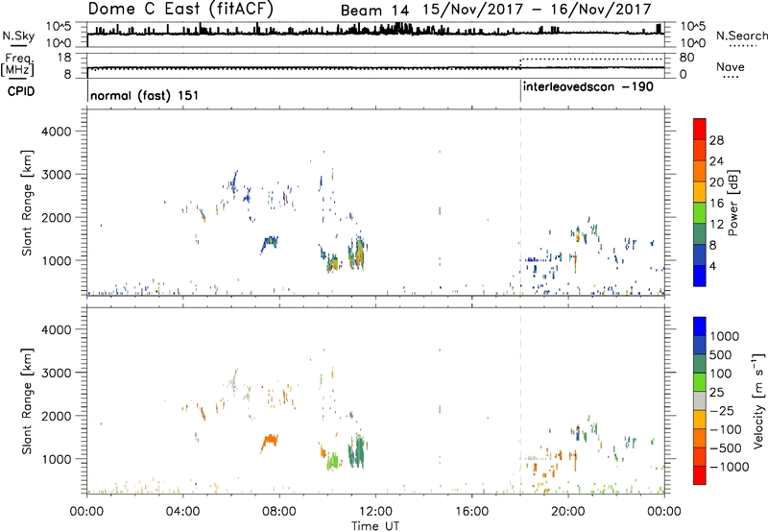
Task: Click the "18" frequency axis tick label
Action: pos(64,58)
